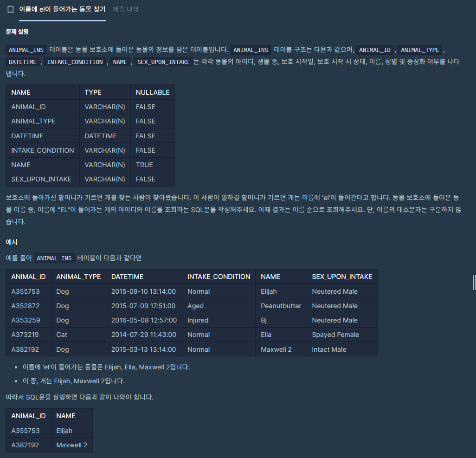Click the bookmark icon beside the problem title
476x458 pixels.
point(10,10)
